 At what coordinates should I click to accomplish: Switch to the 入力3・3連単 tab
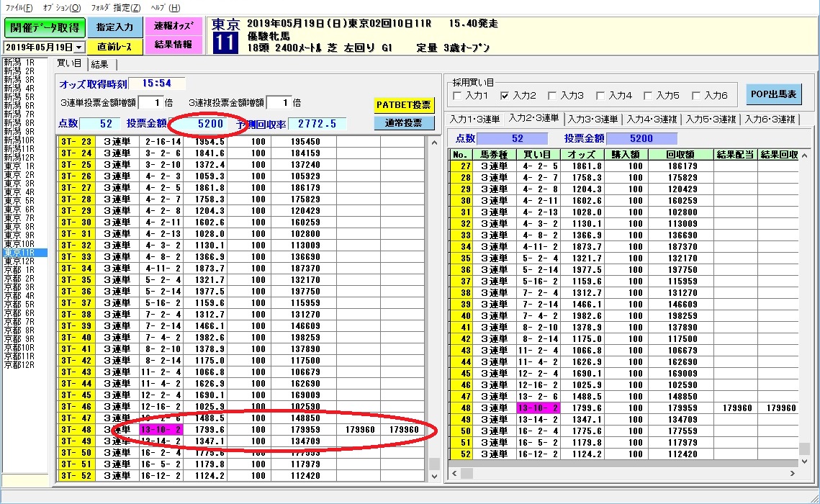pyautogui.click(x=592, y=119)
